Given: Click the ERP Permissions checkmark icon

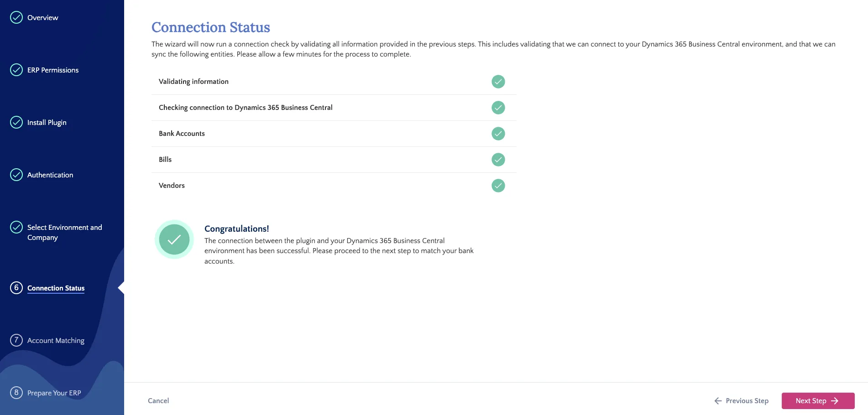Looking at the screenshot, I should (x=16, y=70).
